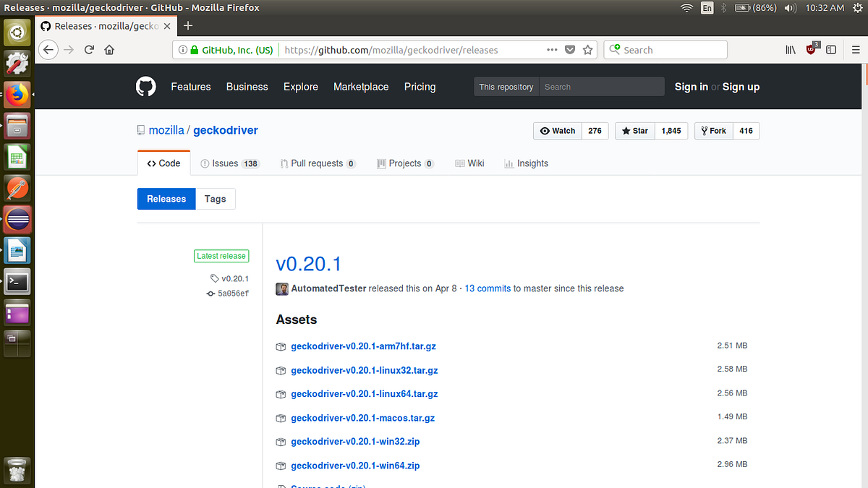This screenshot has height=488, width=868.
Task: Click the Pocket save icon
Action: (x=570, y=50)
